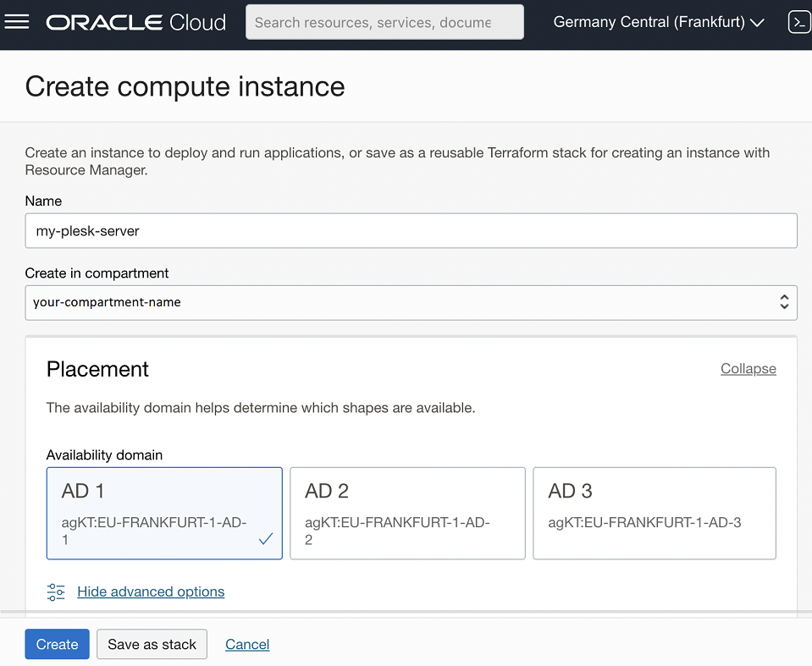Click the Create button
This screenshot has width=812, height=666.
pyautogui.click(x=57, y=644)
